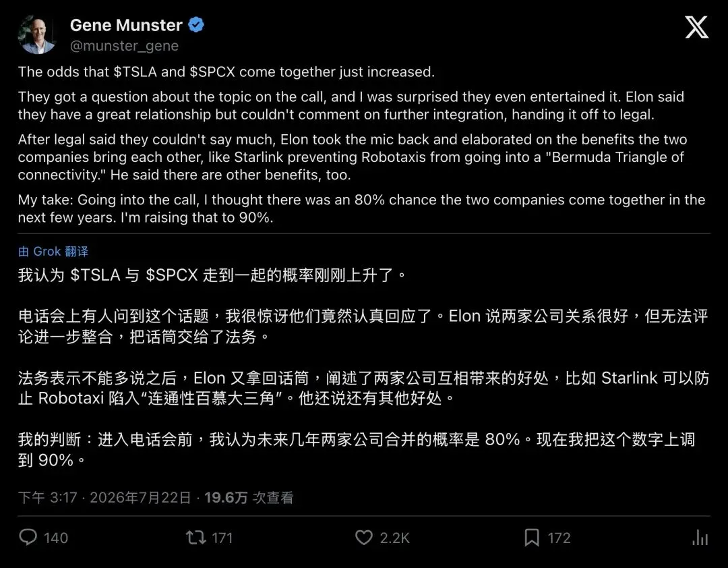This screenshot has height=568, width=728.
Task: Click the 140 replies count
Action: (x=56, y=538)
